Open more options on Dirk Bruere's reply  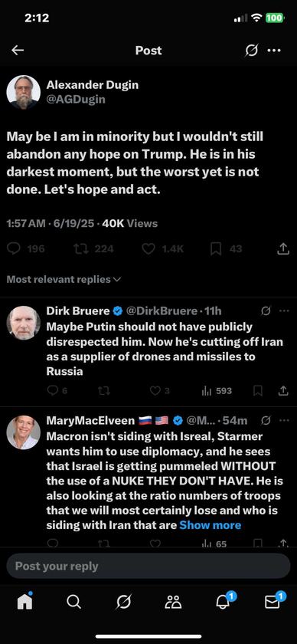[284, 311]
